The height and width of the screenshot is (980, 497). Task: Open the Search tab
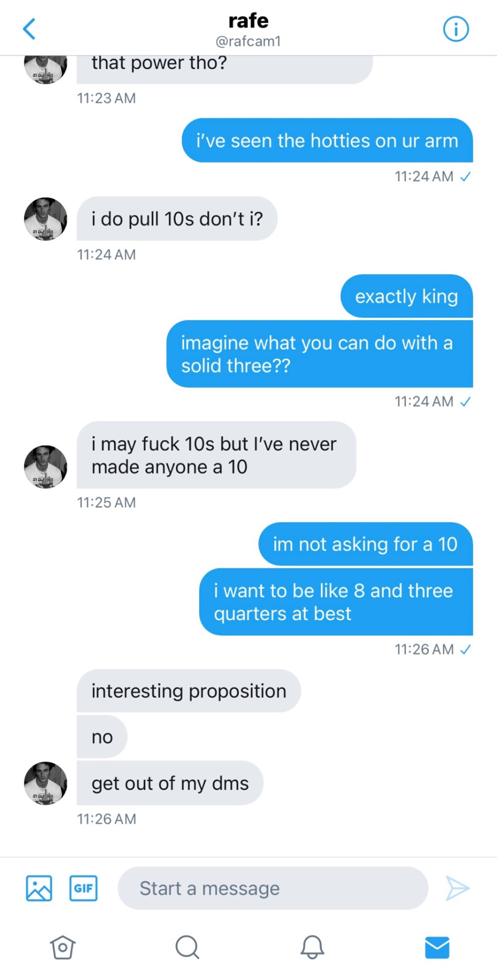tap(187, 947)
